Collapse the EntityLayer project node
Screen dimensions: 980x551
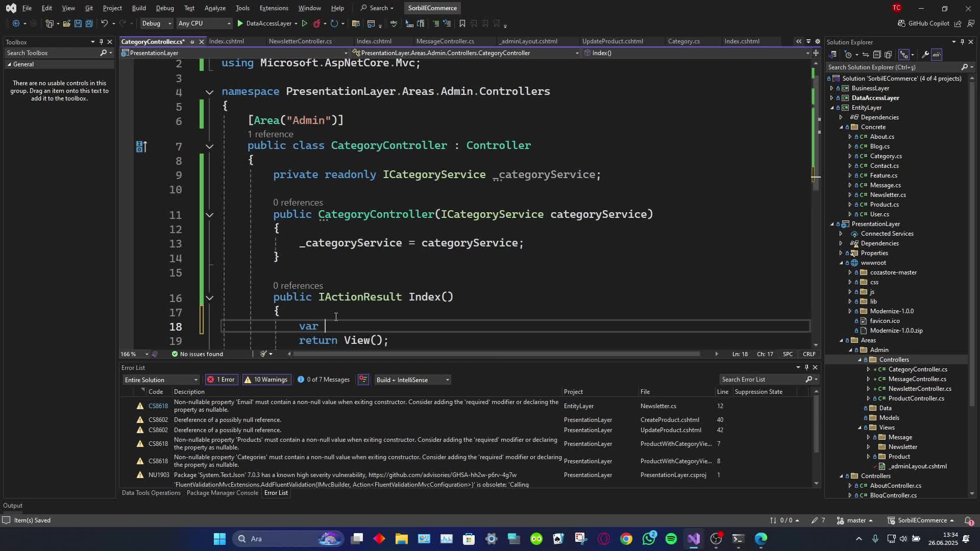point(831,108)
